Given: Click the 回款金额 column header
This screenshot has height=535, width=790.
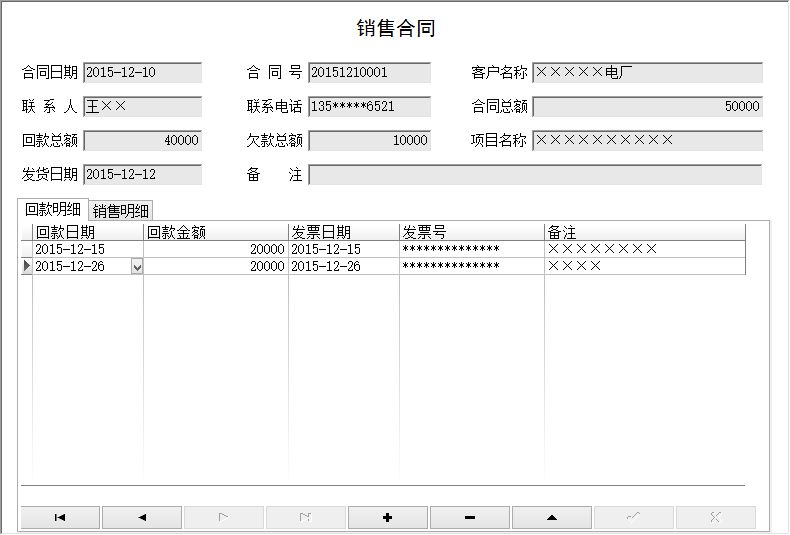Looking at the screenshot, I should click(216, 232).
